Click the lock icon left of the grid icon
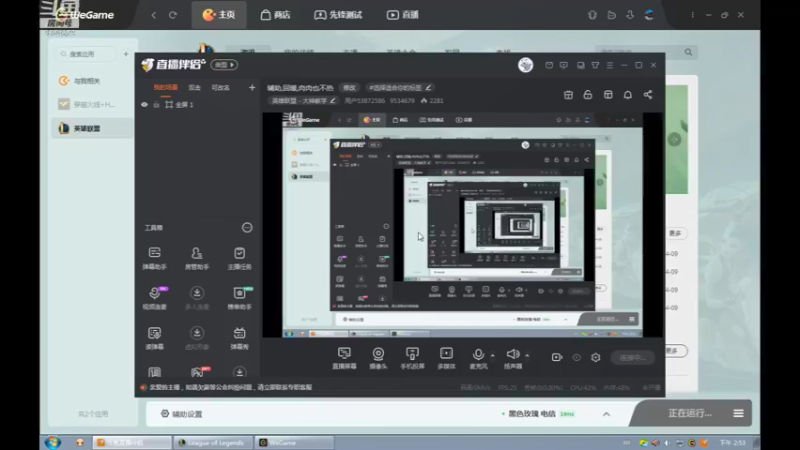This screenshot has width=800, height=450. coord(588,95)
